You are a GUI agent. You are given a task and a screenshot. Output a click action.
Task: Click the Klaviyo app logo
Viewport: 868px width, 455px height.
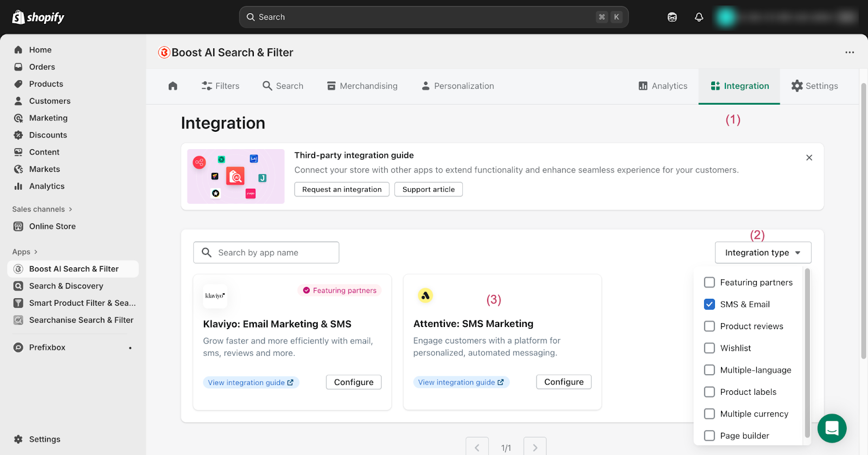tap(215, 296)
